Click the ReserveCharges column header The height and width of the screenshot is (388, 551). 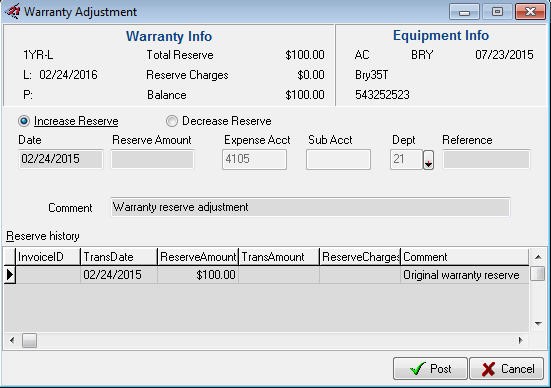360,257
